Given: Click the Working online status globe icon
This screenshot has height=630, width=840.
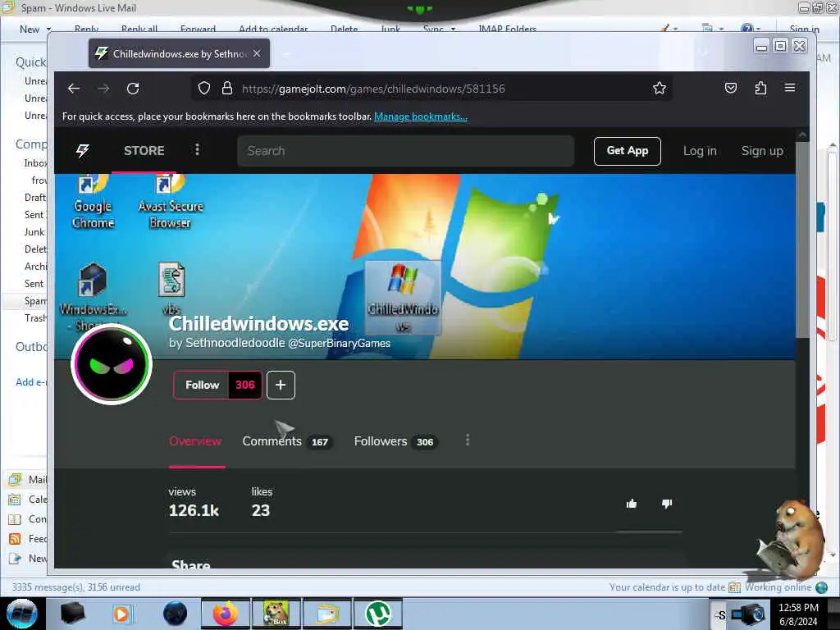Looking at the screenshot, I should click(x=821, y=587).
